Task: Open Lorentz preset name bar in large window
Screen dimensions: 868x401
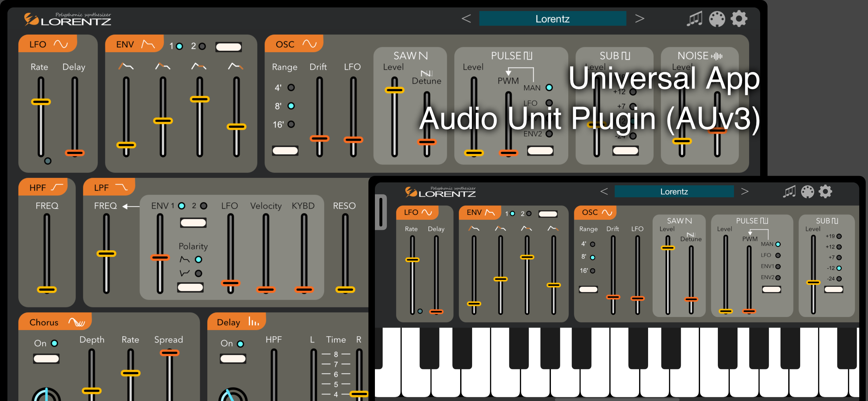Action: click(552, 18)
